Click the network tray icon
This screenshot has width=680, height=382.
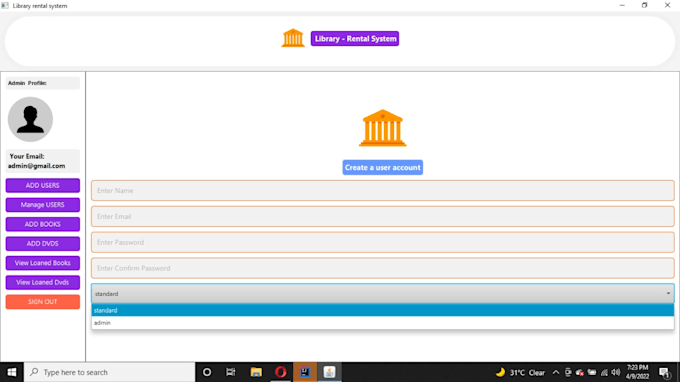(x=604, y=372)
